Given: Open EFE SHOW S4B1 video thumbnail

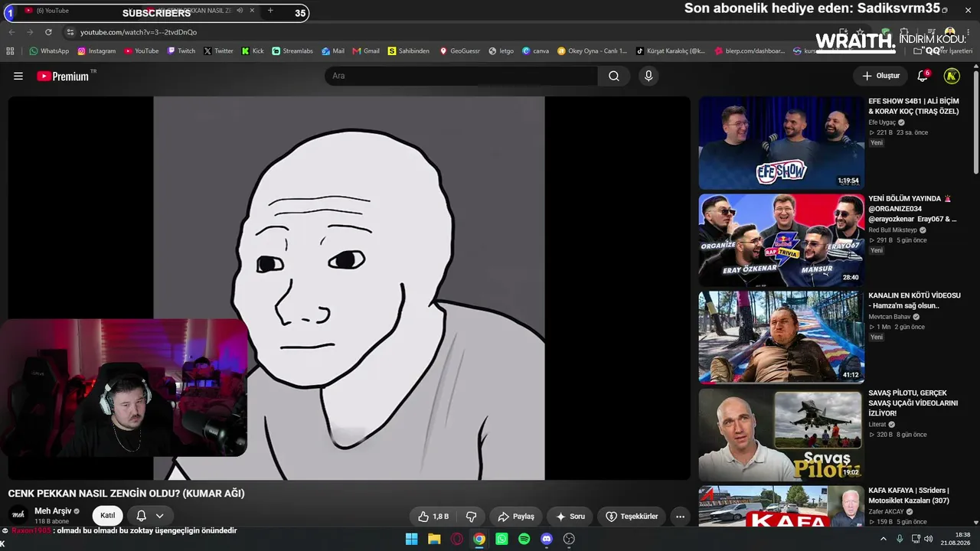Looking at the screenshot, I should pos(782,143).
